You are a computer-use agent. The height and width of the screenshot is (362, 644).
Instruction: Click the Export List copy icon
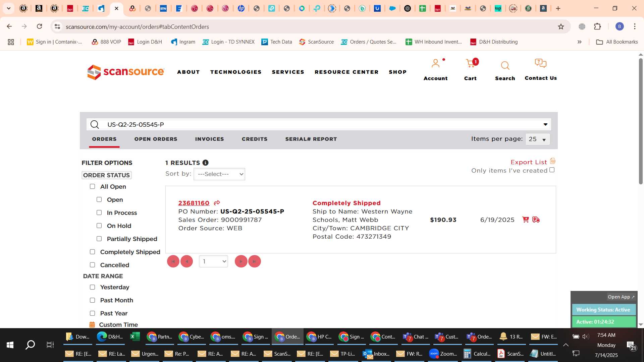(553, 161)
